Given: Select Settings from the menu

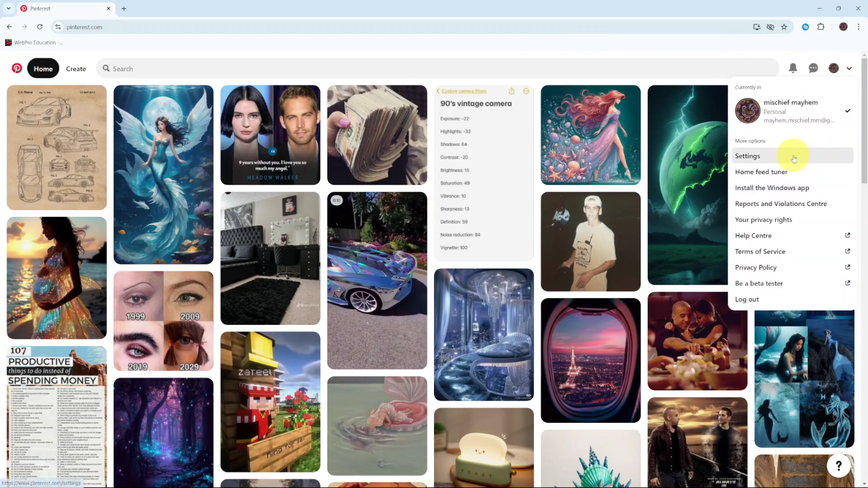Looking at the screenshot, I should pyautogui.click(x=792, y=156).
